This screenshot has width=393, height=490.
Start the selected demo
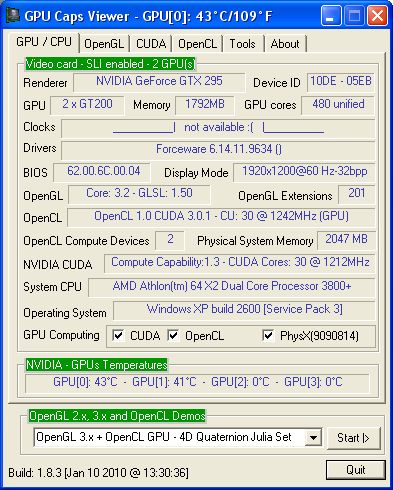click(353, 438)
